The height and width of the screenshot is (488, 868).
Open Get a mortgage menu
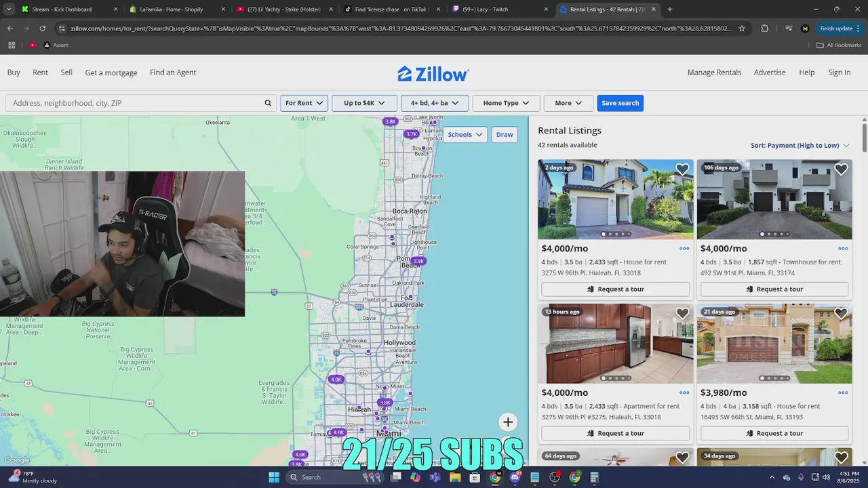tap(111, 73)
